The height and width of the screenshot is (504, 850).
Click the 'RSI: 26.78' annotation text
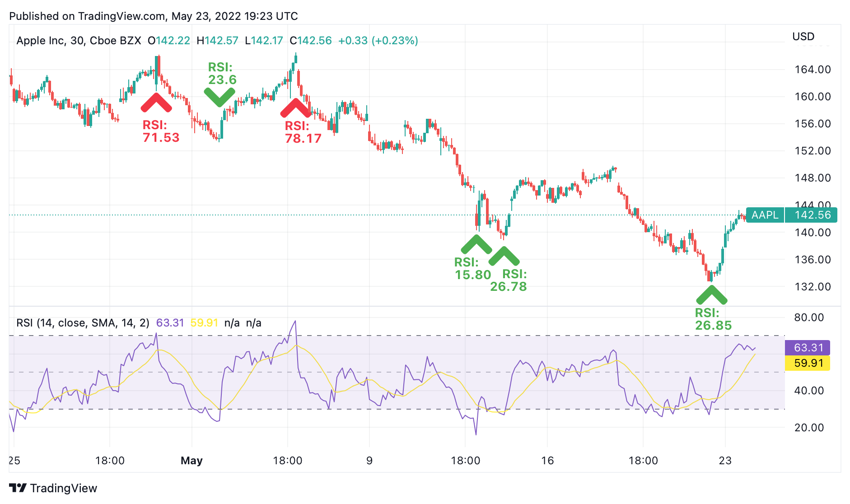pyautogui.click(x=509, y=280)
